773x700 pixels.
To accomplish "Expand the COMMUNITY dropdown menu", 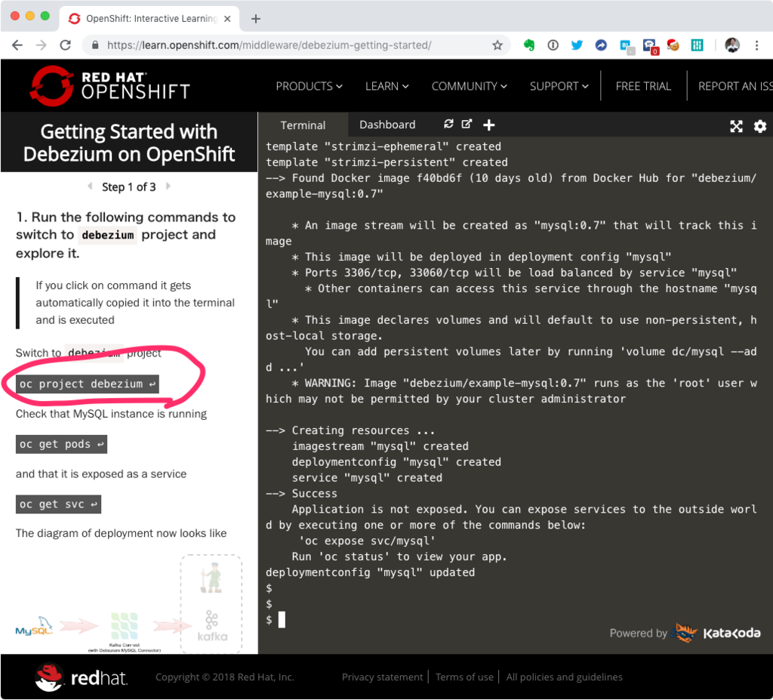I will coord(470,86).
